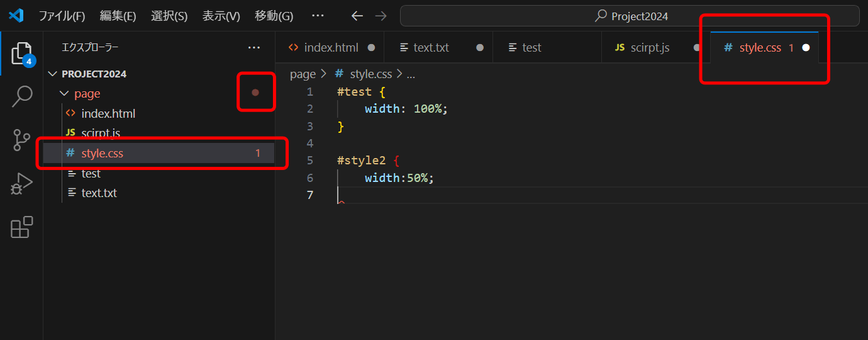Close style.css tab via white dot
Viewport: 868px width, 340px height.
click(x=806, y=47)
